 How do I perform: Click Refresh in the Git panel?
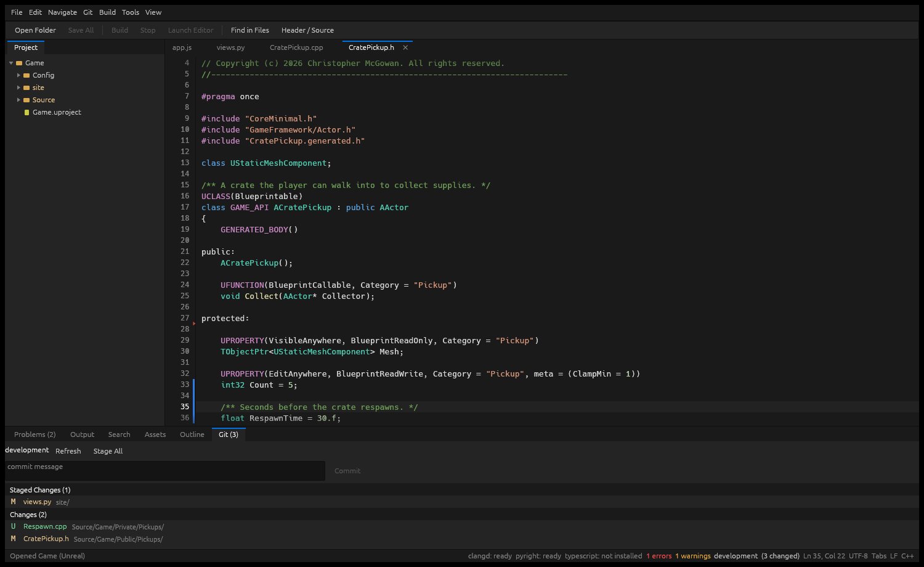(68, 451)
